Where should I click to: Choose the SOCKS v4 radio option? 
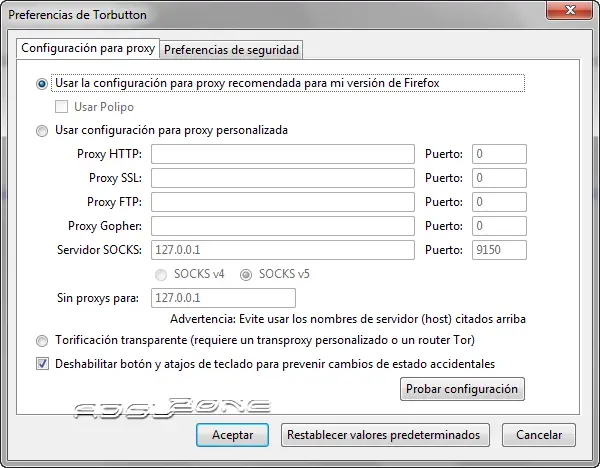(162, 274)
